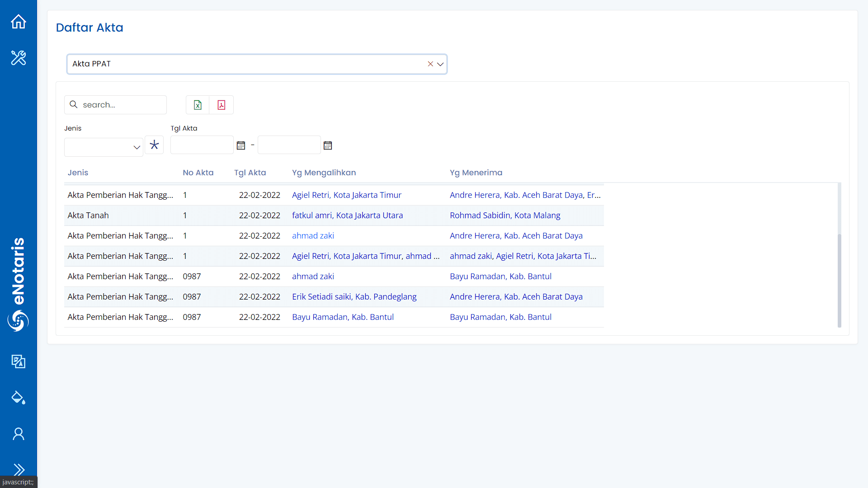Open link Rohmad Sabidin, Kota Malang
Viewport: 868px width, 488px height.
(505, 216)
